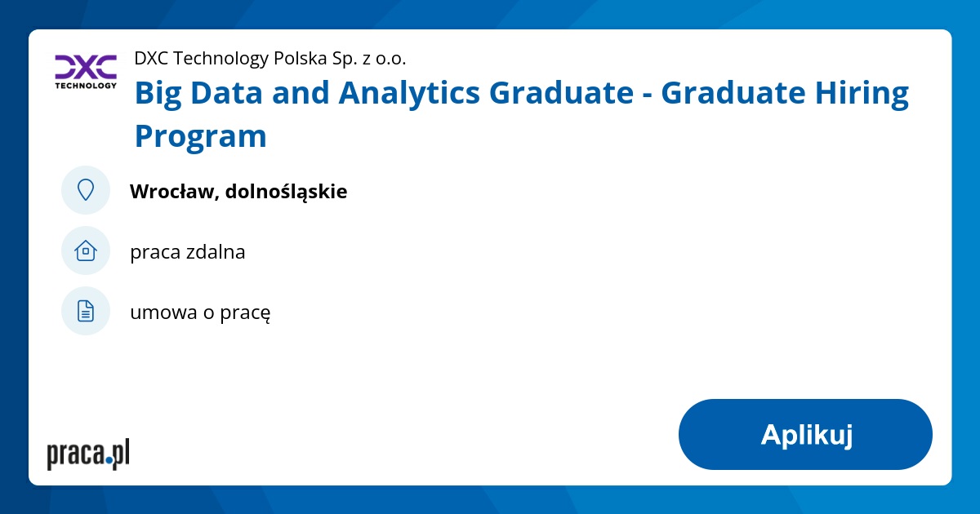980x514 pixels.
Task: Click the DXC Technology logo
Action: pos(85,71)
